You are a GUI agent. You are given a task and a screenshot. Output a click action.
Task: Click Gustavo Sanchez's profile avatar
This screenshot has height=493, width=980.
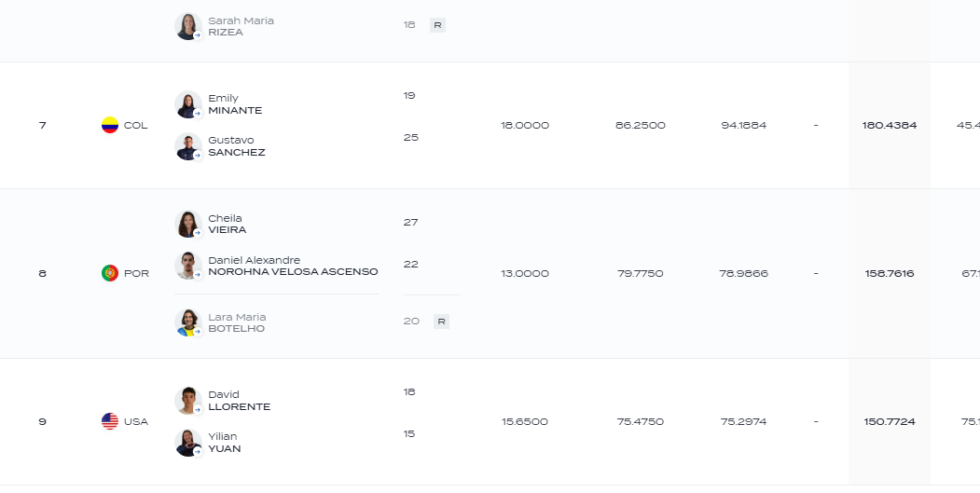click(188, 146)
